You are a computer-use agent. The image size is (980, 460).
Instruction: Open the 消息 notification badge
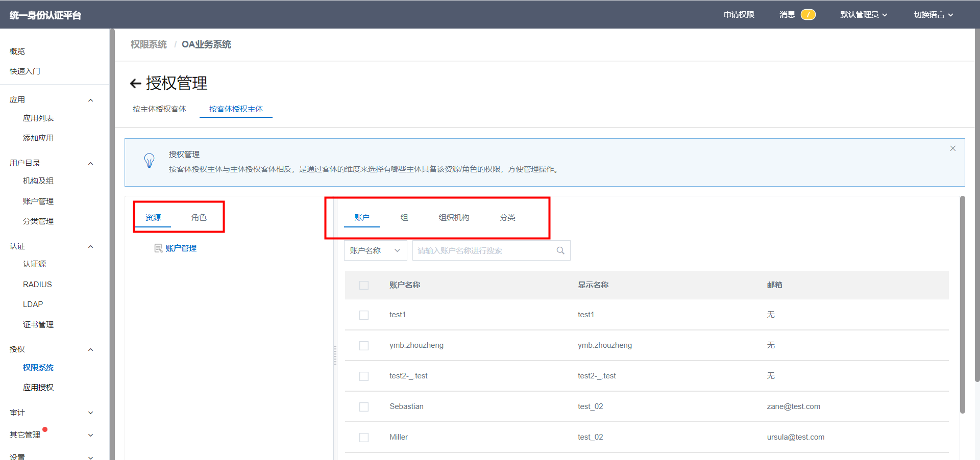pos(807,14)
